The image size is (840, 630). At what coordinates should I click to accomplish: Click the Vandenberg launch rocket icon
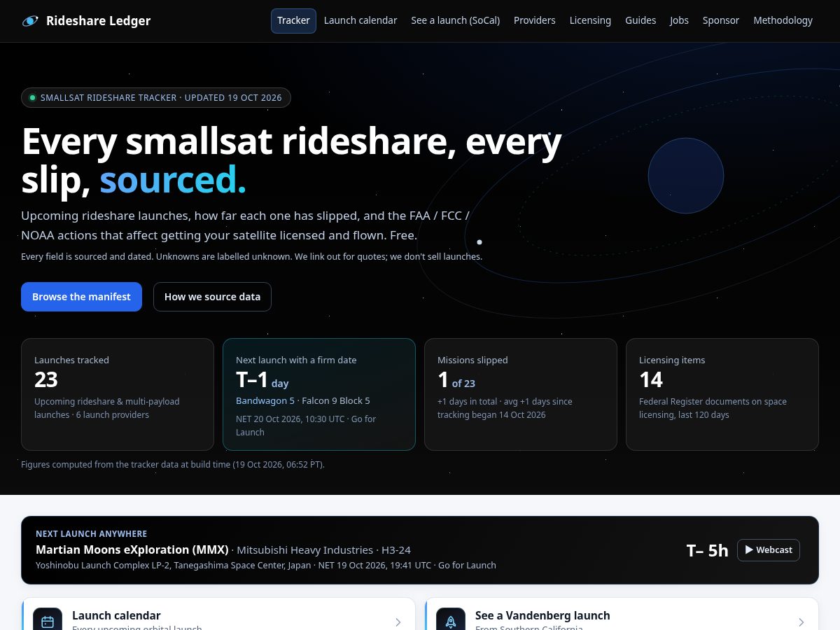coord(451,622)
